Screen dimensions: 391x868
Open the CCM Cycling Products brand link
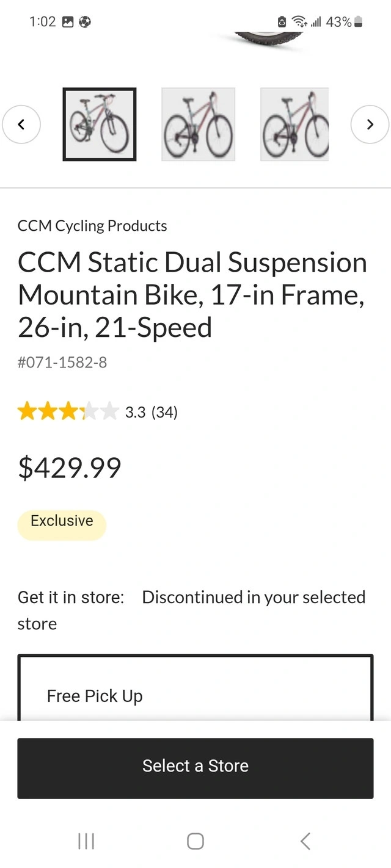(x=92, y=226)
